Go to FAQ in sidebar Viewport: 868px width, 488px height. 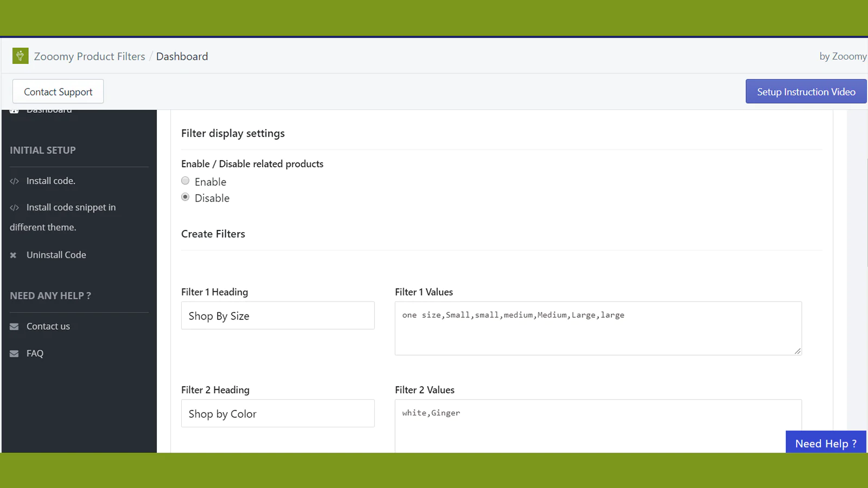35,354
